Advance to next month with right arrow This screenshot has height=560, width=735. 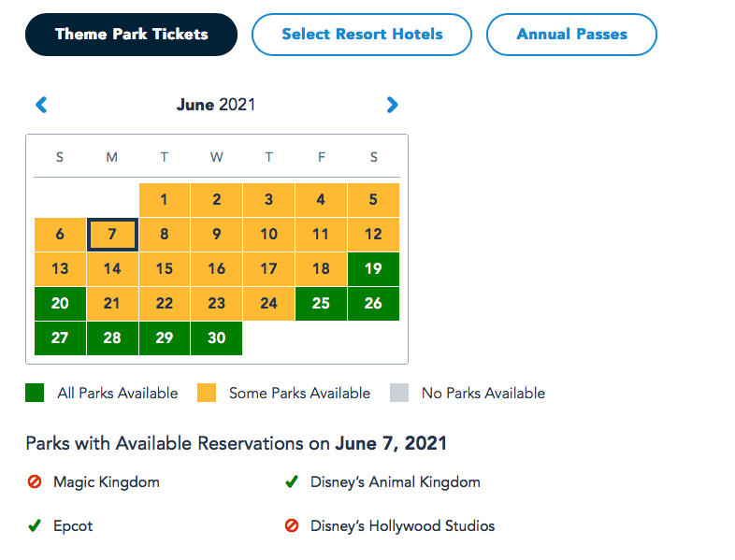click(392, 105)
